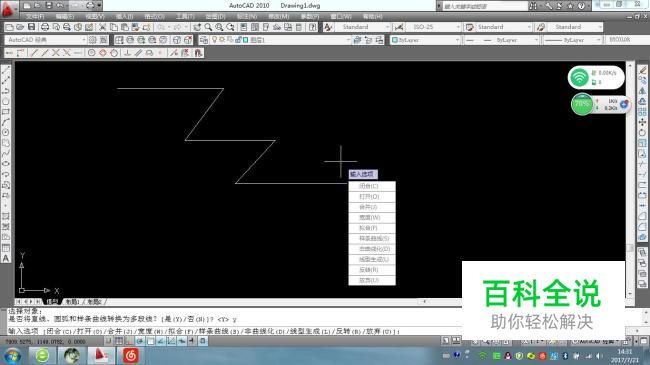Open the 格式(O) menu
This screenshot has width=650, height=365.
coord(154,17)
